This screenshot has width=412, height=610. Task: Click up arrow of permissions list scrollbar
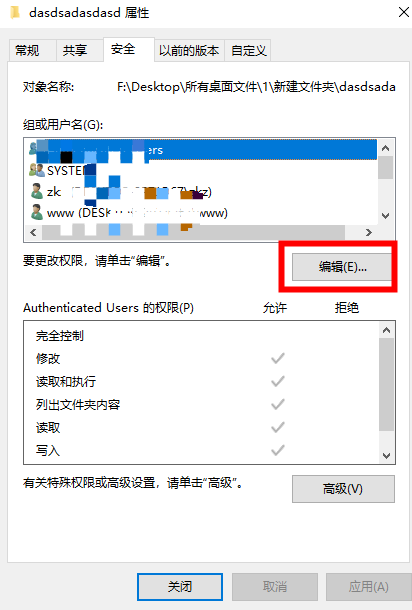coord(386,330)
